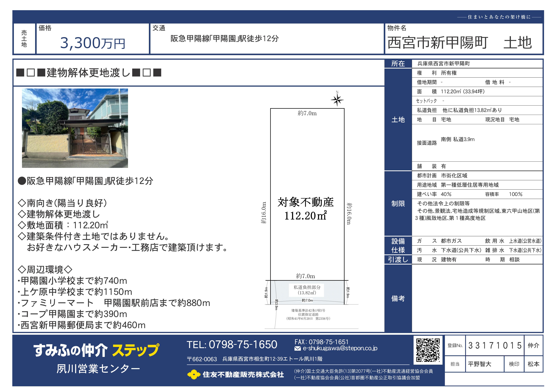This screenshot has width=555, height=392.
Task: Click the 建物解体更地渡し headline
Action: [x=89, y=73]
